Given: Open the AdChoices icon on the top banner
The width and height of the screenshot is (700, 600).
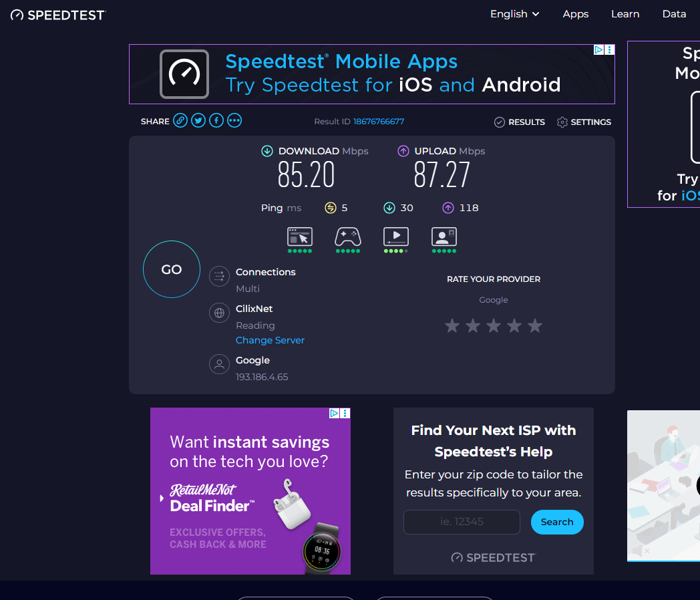Looking at the screenshot, I should tap(599, 50).
